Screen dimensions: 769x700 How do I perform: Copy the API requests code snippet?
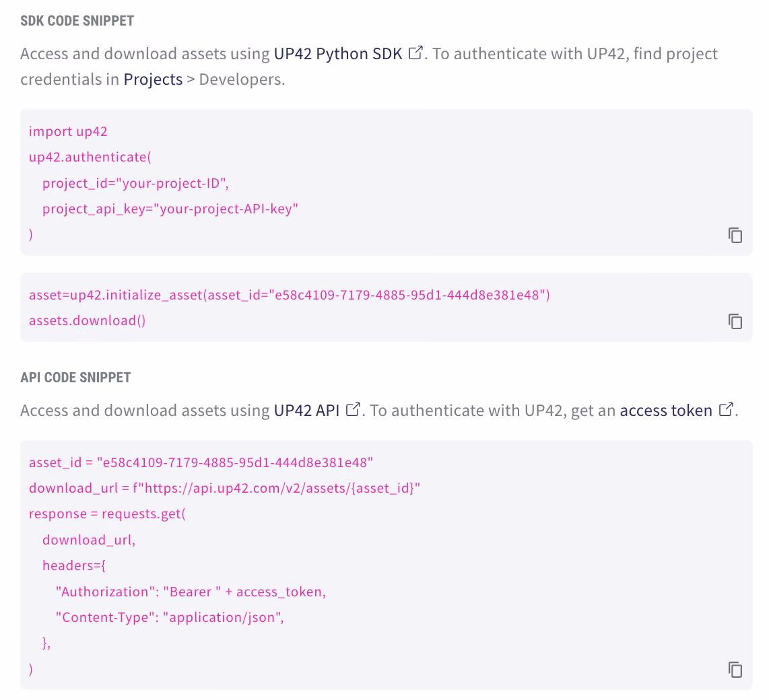(x=735, y=670)
